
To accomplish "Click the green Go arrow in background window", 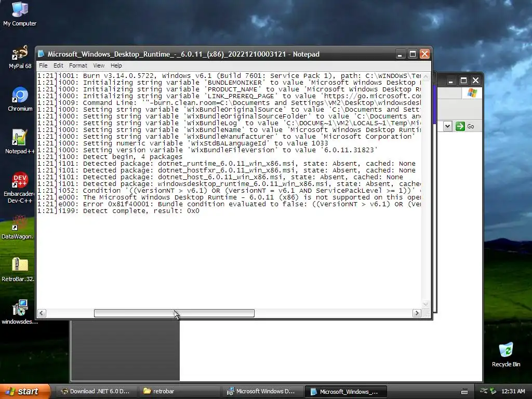I will [x=460, y=126].
